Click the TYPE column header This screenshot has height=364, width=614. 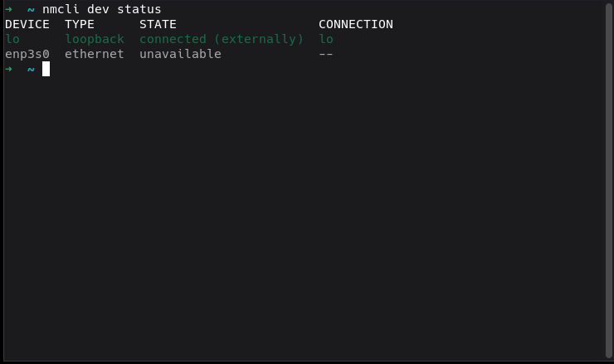click(x=80, y=24)
